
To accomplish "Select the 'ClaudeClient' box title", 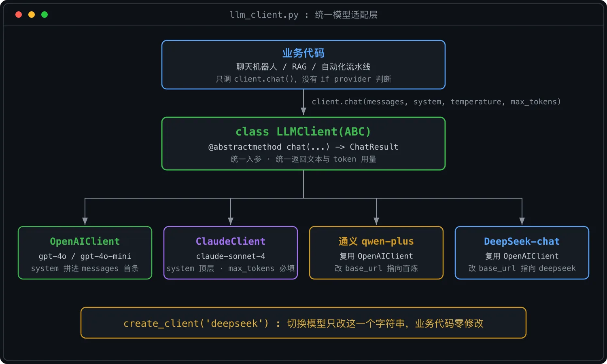I will (x=231, y=241).
